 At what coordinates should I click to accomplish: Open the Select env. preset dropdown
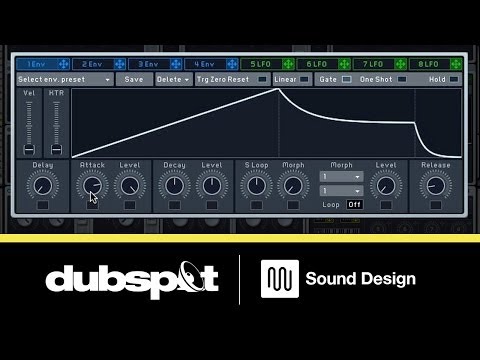65,79
